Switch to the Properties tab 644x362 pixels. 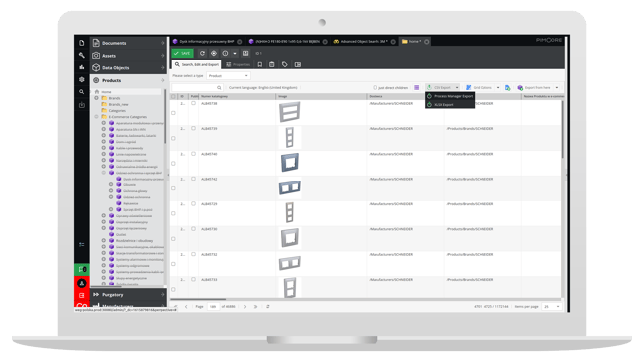(x=238, y=65)
